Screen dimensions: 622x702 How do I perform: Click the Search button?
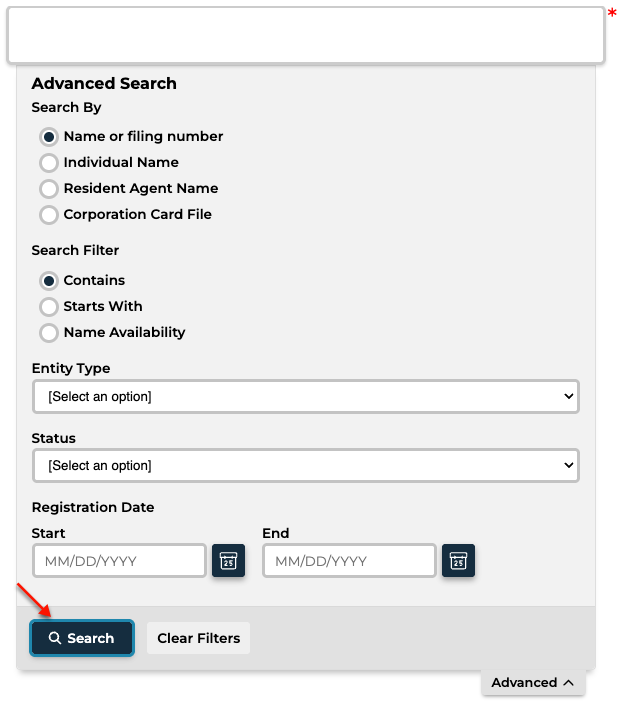[x=82, y=638]
